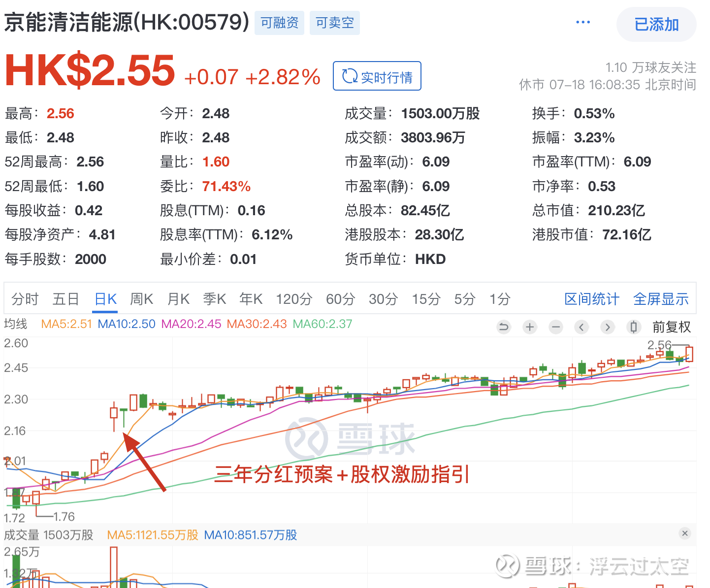Screen dimensions: 710x588
Task: Click the chart reset undo arrow icon
Action: tap(504, 327)
